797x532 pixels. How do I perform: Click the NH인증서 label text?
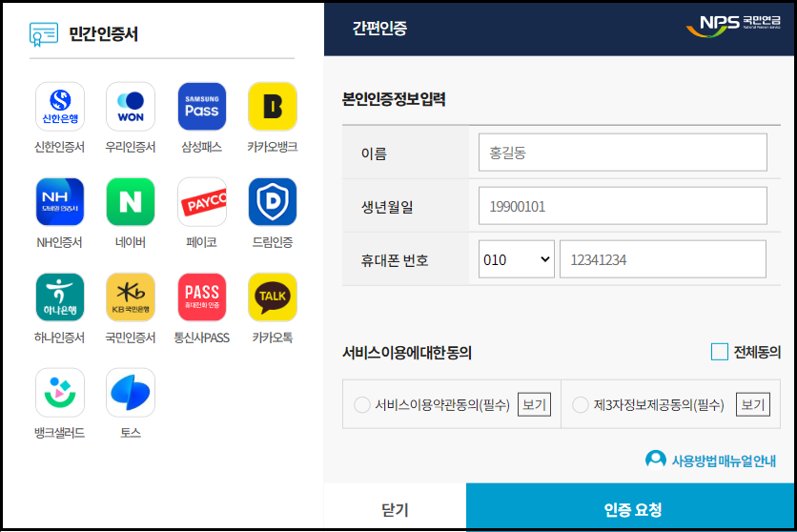pyautogui.click(x=59, y=242)
